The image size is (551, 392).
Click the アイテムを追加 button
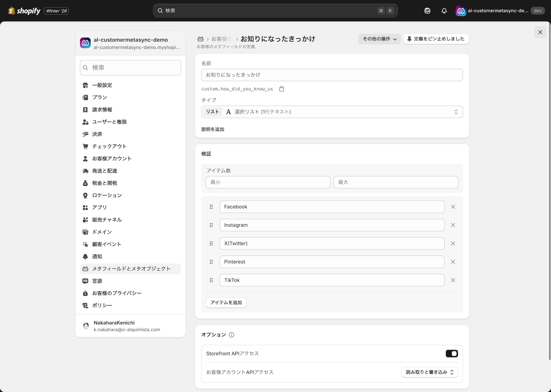226,303
